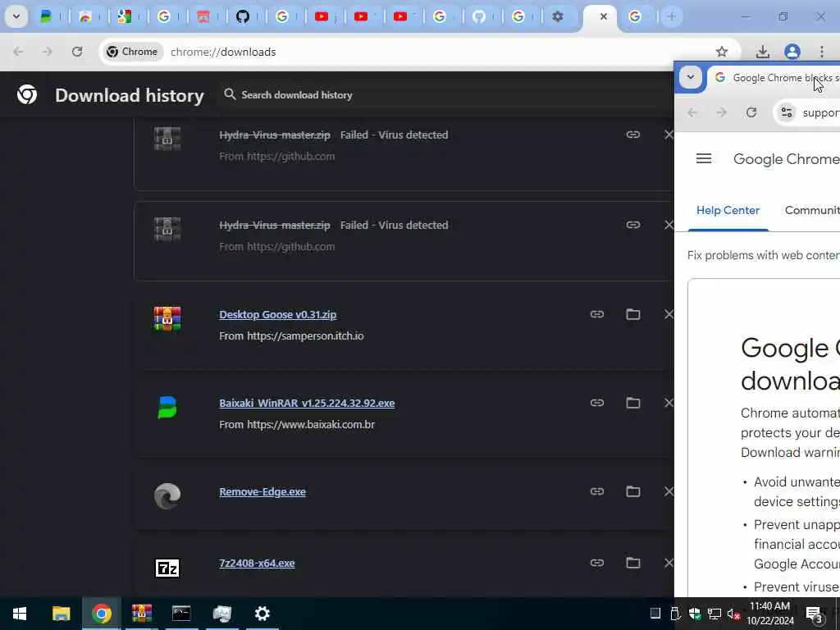The image size is (840, 630).
Task: Reload the downloads page
Action: [x=77, y=52]
